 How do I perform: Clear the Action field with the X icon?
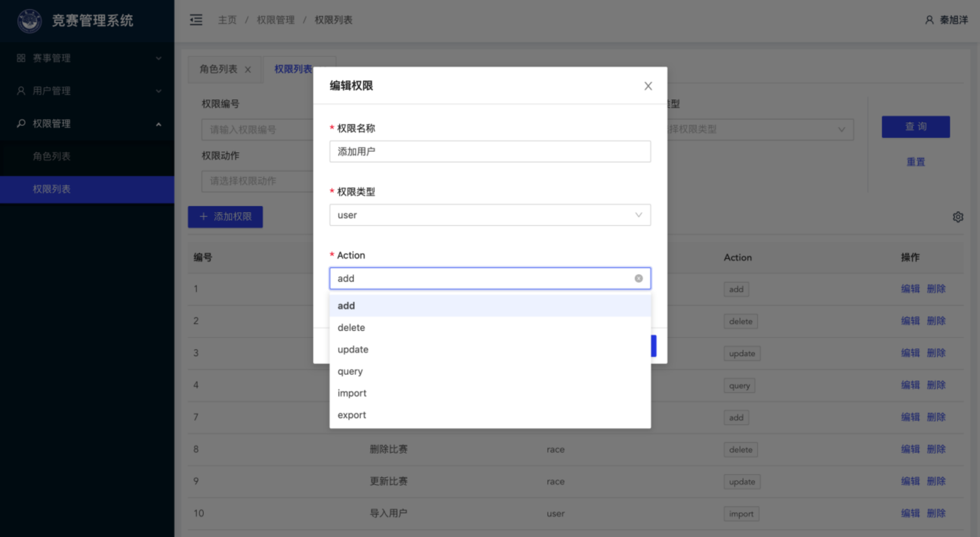coord(639,278)
